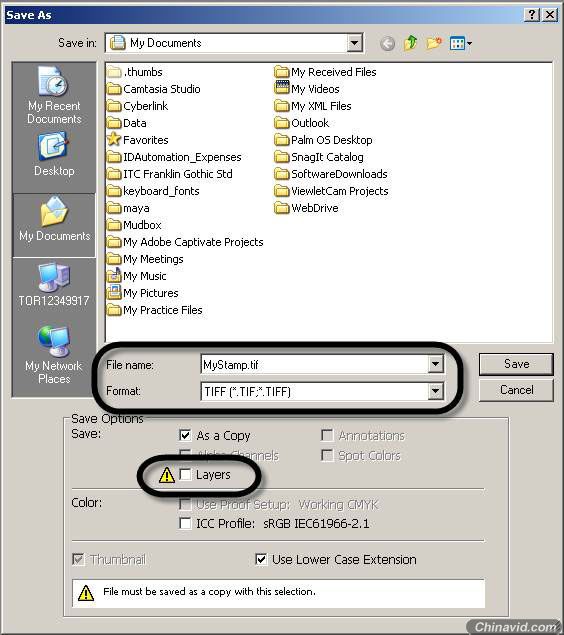Go up one folder level
This screenshot has height=635, width=564.
tap(411, 43)
